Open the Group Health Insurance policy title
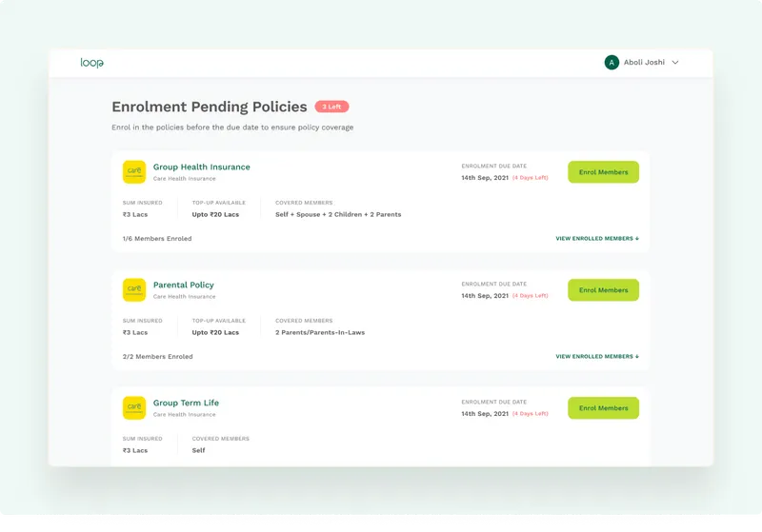762x532 pixels. pos(202,167)
